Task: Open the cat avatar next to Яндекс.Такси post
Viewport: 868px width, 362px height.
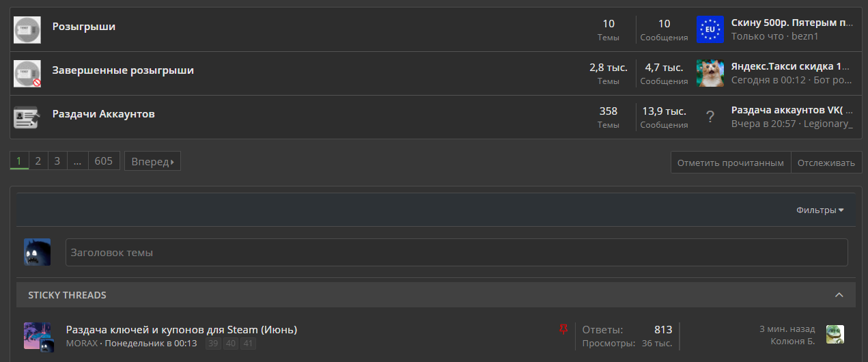Action: [710, 74]
